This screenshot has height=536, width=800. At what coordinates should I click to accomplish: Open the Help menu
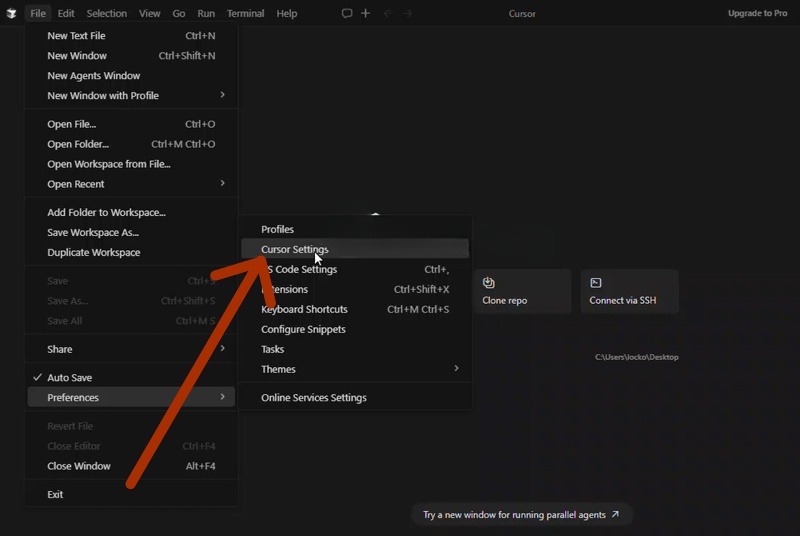[287, 14]
